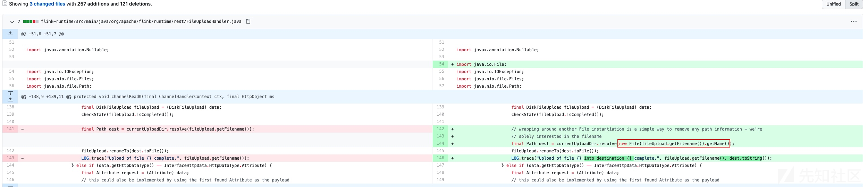Click the added line import java.io.File;
The image size is (868, 187).
click(x=481, y=64)
